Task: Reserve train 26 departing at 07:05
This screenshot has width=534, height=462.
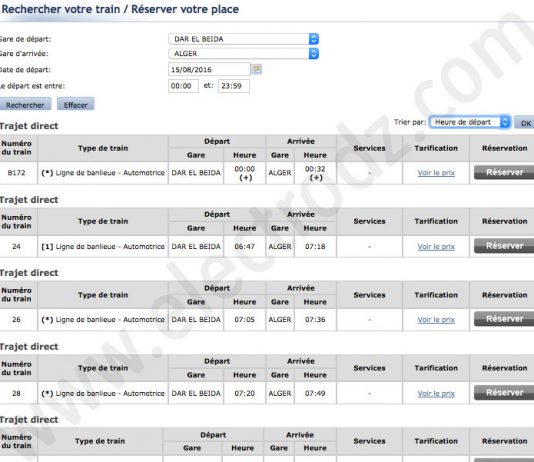Action: pyautogui.click(x=504, y=319)
